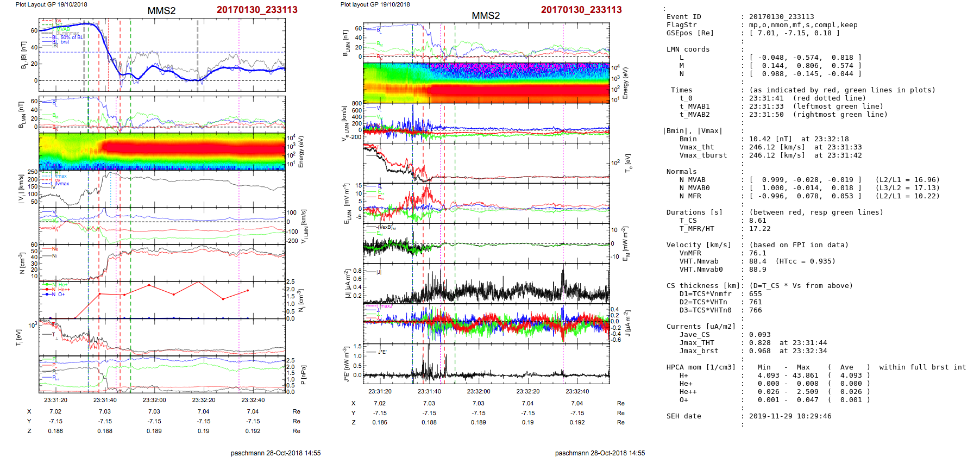The height and width of the screenshot is (457, 980).
Task: Click the Currents [uA/m2] heading
Action: click(x=700, y=327)
